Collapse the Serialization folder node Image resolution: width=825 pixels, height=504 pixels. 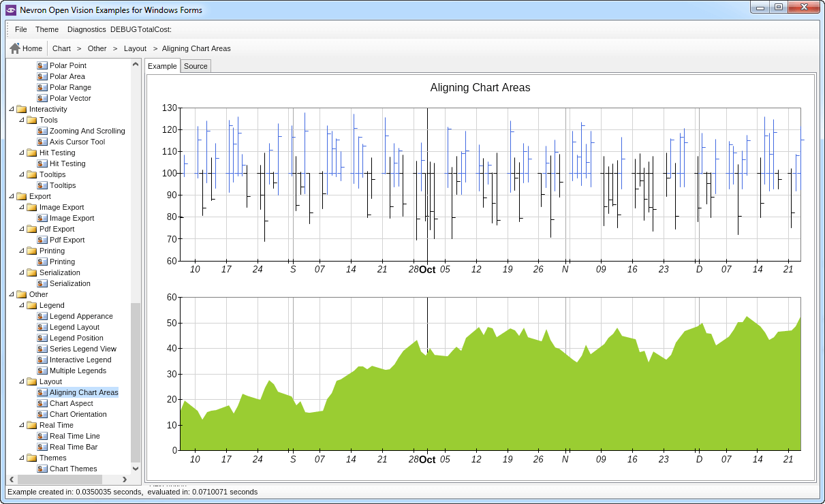pyautogui.click(x=21, y=272)
